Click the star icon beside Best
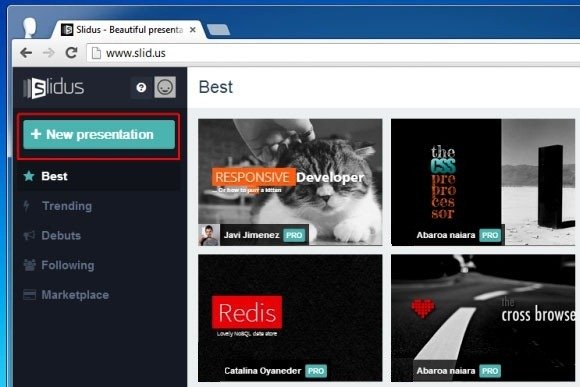 pos(29,176)
